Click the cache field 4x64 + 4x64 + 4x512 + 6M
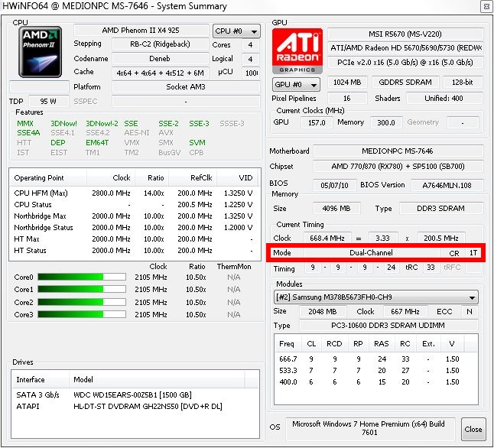The height and width of the screenshot is (448, 494). click(x=160, y=73)
